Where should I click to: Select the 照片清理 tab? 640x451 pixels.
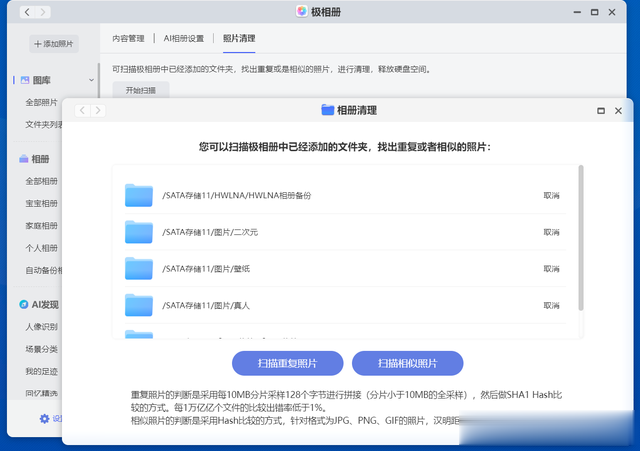point(239,38)
